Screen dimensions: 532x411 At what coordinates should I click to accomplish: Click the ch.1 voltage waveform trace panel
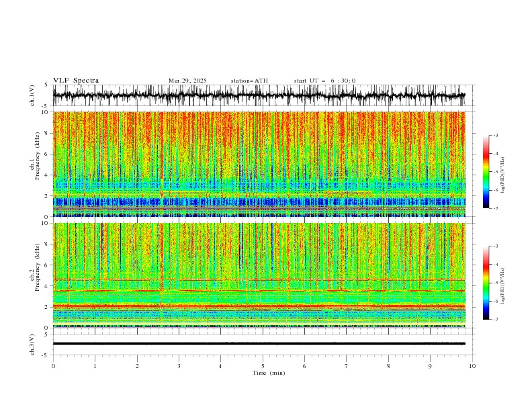point(264,95)
